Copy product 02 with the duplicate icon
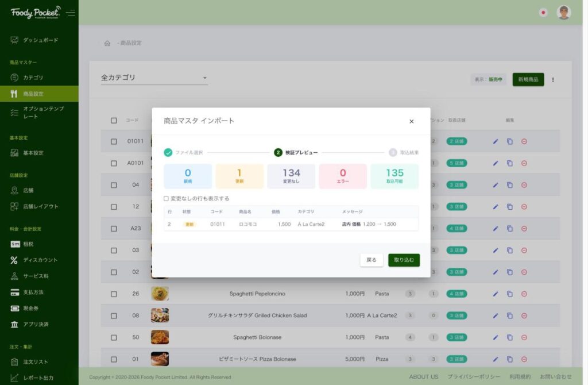 click(510, 272)
